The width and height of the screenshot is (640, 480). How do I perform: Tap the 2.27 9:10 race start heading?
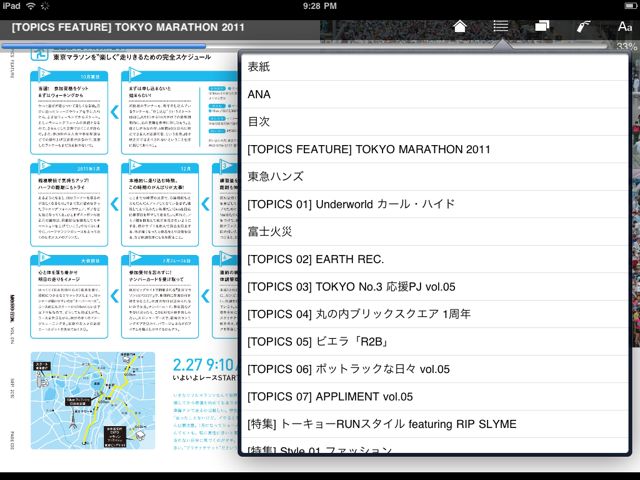pos(204,364)
